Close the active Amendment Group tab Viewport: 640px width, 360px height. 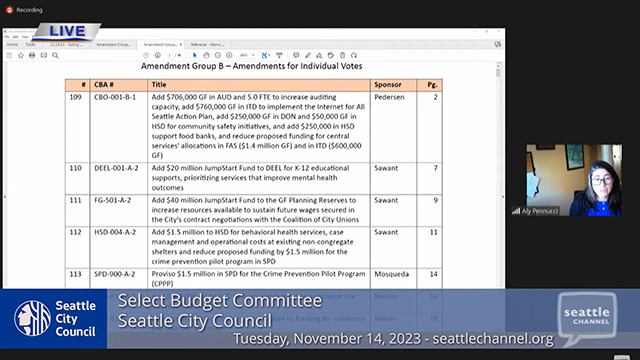click(181, 44)
